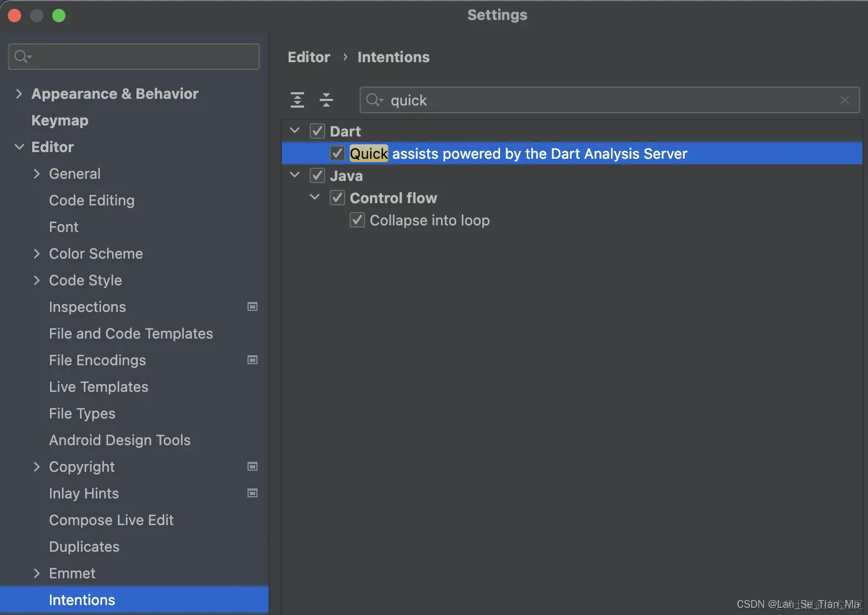This screenshot has width=868, height=615.
Task: Click the Collapse All icon
Action: click(x=326, y=100)
